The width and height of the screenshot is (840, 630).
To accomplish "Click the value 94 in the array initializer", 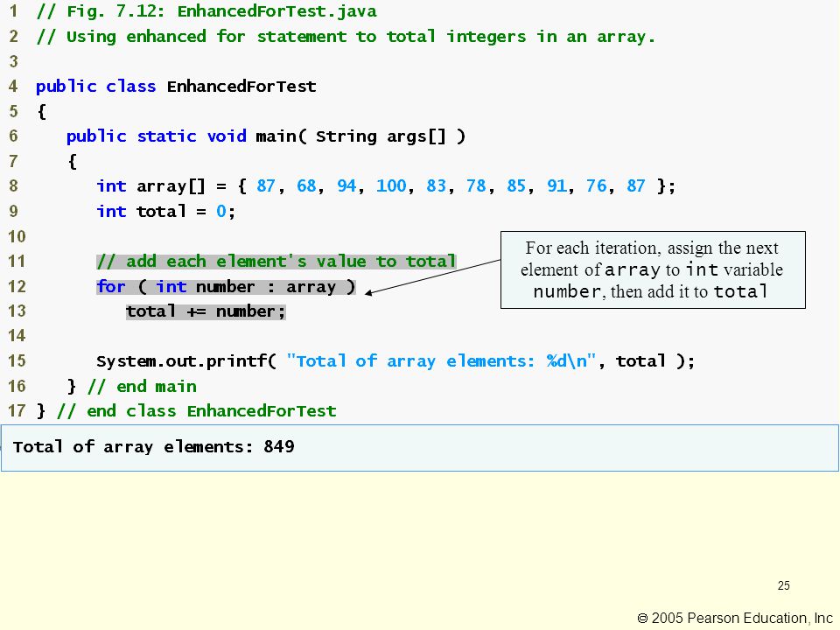I will pos(346,185).
